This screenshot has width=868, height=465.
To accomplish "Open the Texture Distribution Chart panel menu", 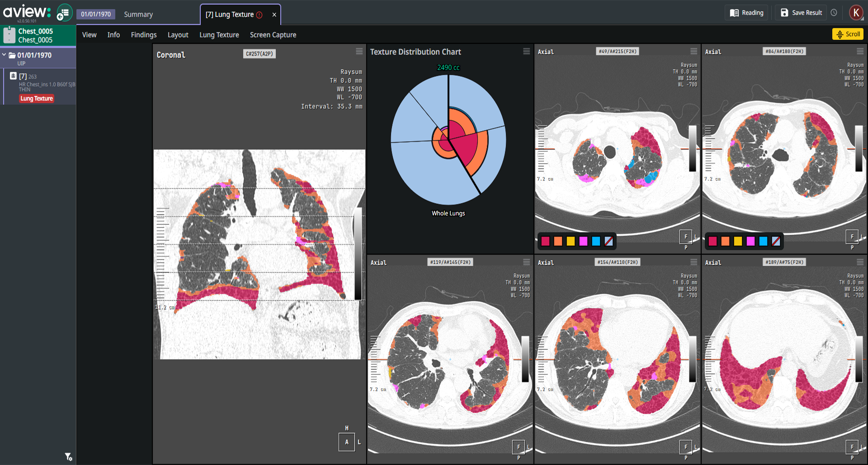I will coord(526,52).
